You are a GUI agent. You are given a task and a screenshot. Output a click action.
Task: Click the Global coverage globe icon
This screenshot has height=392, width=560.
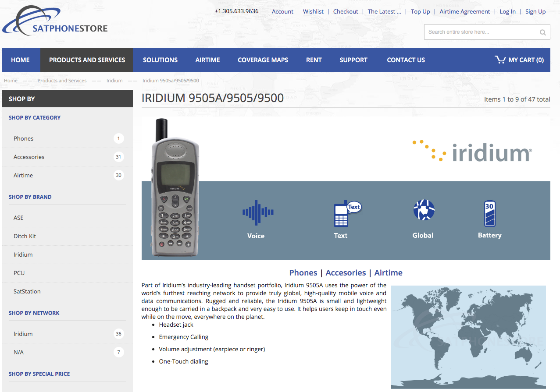point(424,210)
